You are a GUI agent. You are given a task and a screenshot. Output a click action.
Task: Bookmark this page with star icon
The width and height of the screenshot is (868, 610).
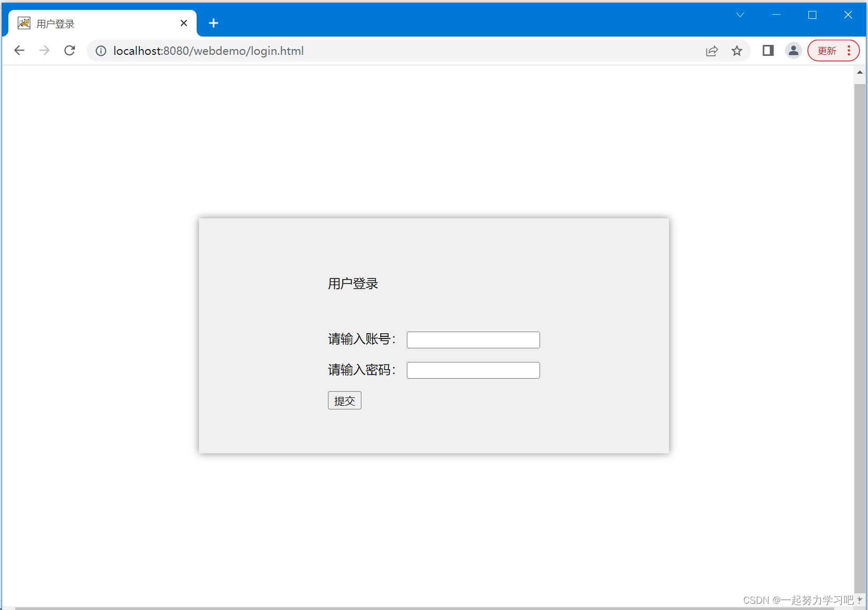tap(737, 51)
